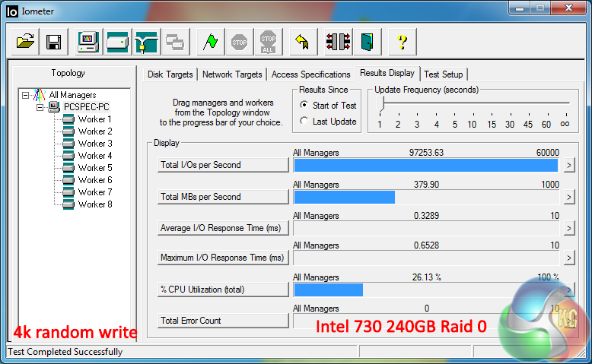Click the 26.13 % CPU value
The height and width of the screenshot is (364, 592).
click(427, 277)
